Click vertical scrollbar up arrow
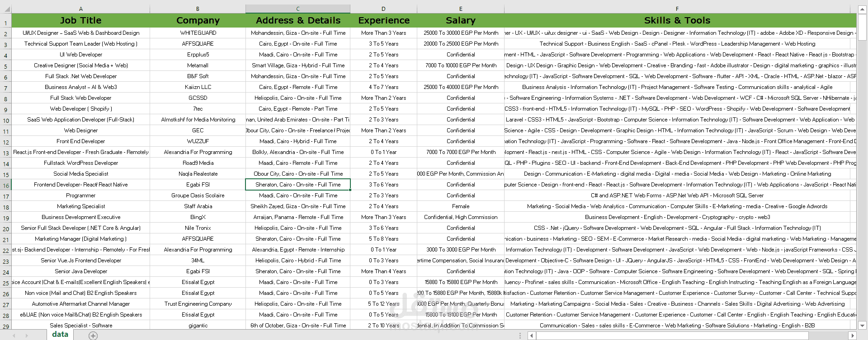Viewport: 868px width, 340px height. click(x=862, y=9)
